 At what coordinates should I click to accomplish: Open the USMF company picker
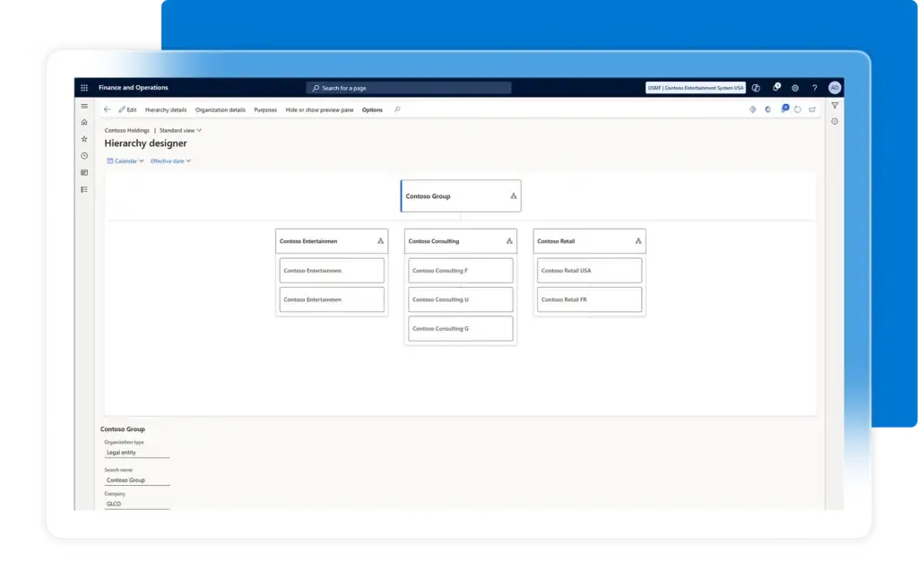click(696, 88)
